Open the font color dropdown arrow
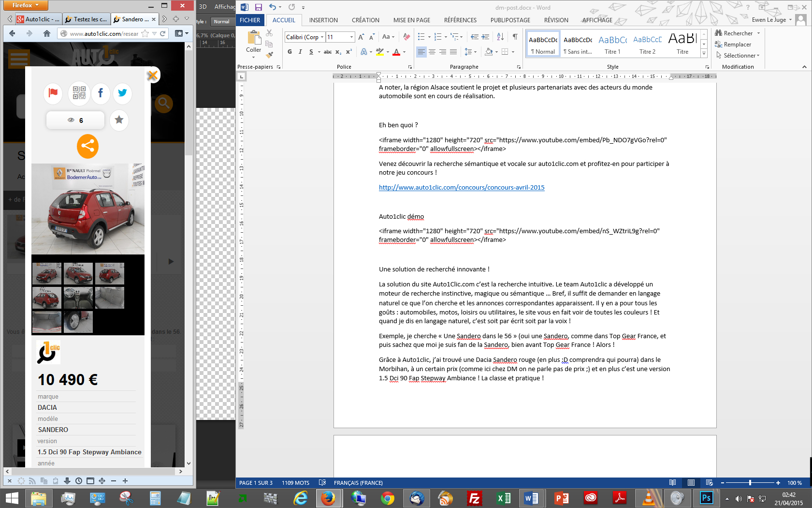The width and height of the screenshot is (812, 508). 404,52
